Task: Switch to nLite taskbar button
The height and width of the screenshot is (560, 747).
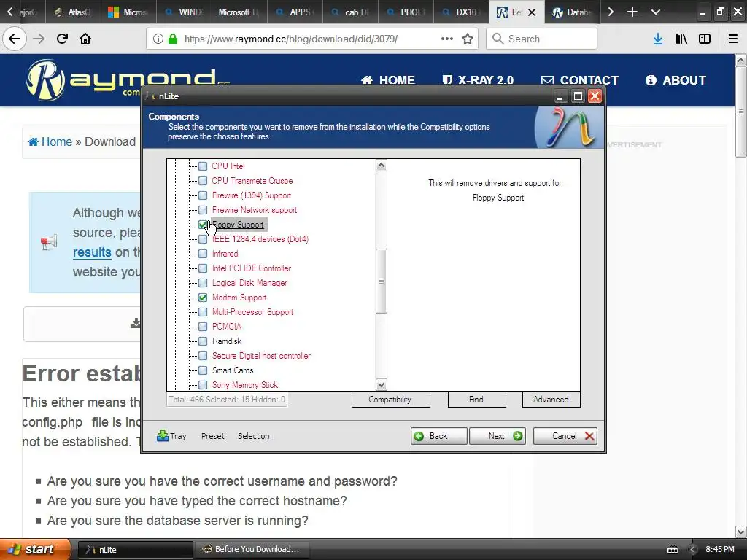Action: tap(135, 550)
